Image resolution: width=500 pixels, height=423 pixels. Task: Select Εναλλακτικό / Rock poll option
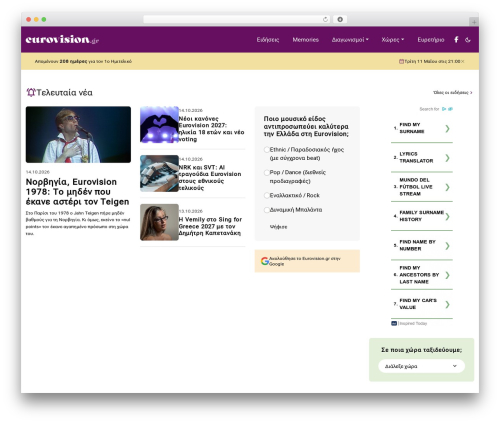point(267,195)
